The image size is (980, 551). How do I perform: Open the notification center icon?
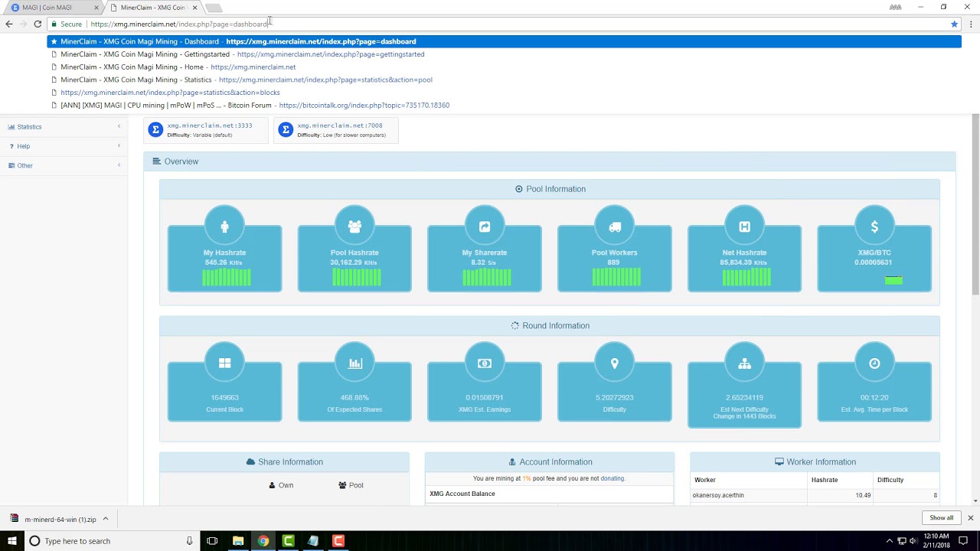(963, 541)
